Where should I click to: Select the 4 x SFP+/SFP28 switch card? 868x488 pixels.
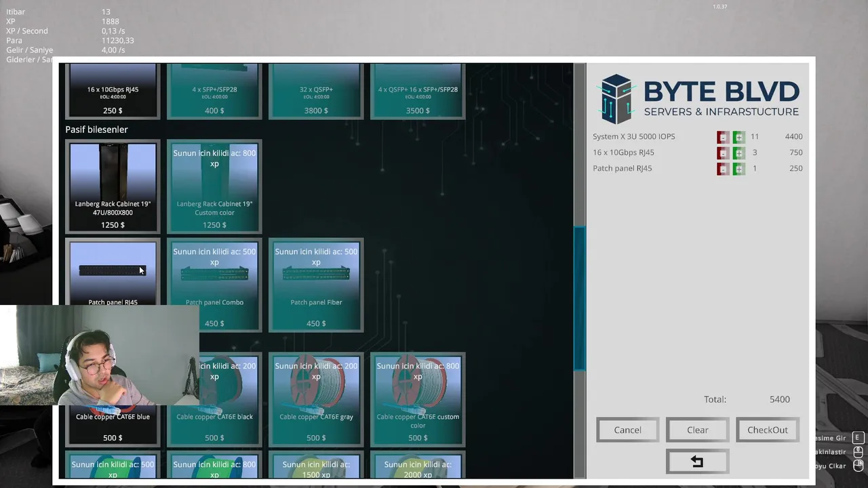[214, 91]
